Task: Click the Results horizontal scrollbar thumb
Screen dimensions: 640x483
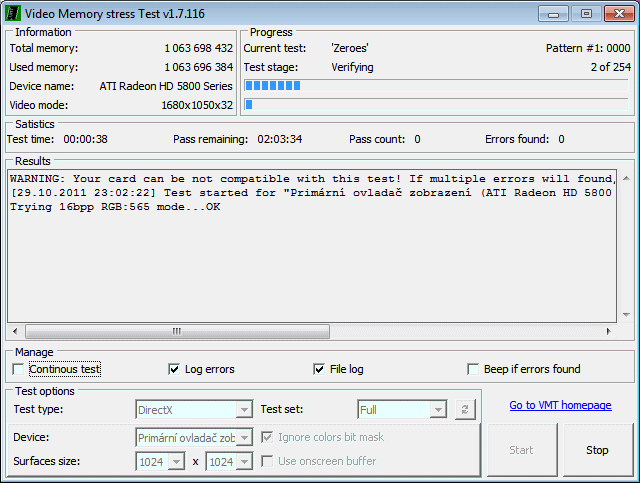Action: pyautogui.click(x=177, y=331)
